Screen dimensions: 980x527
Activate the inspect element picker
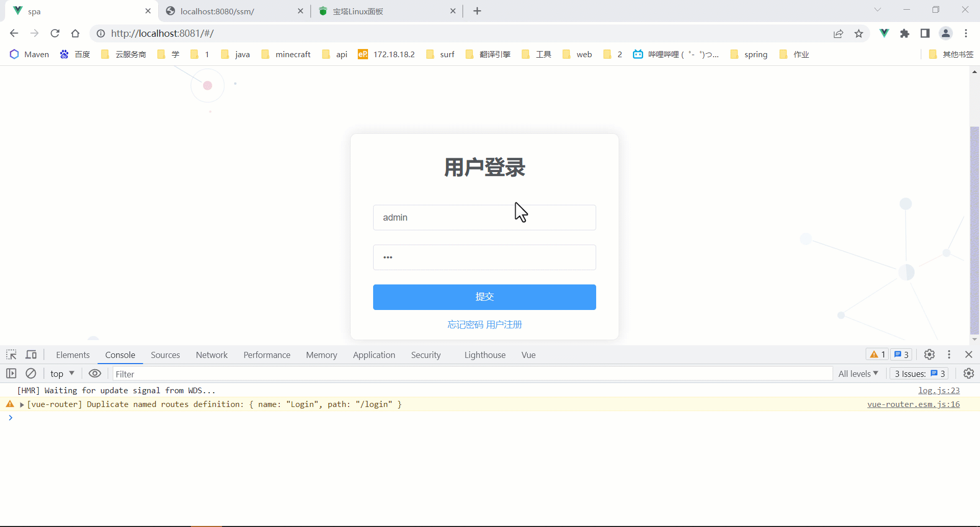11,354
